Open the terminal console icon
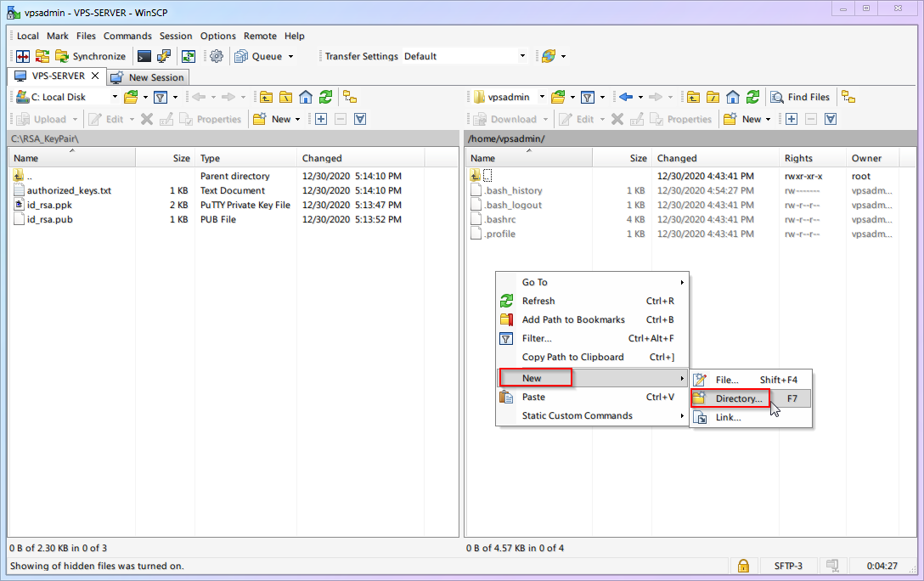 (144, 56)
